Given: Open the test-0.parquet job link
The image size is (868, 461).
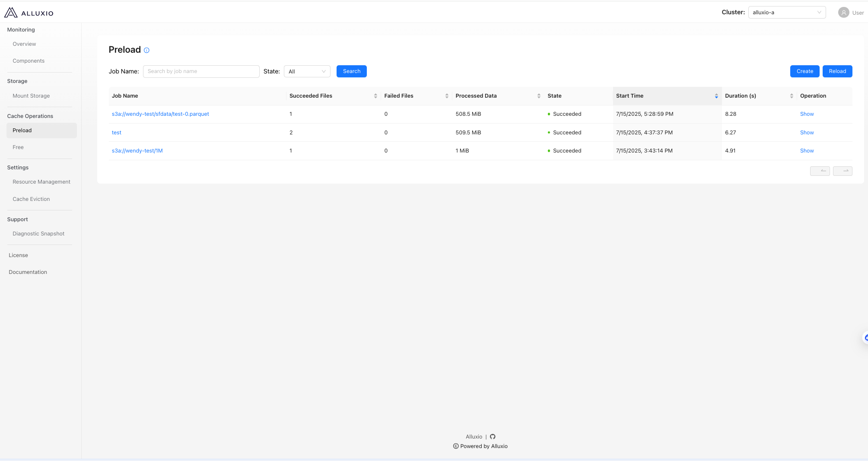Looking at the screenshot, I should 160,114.
